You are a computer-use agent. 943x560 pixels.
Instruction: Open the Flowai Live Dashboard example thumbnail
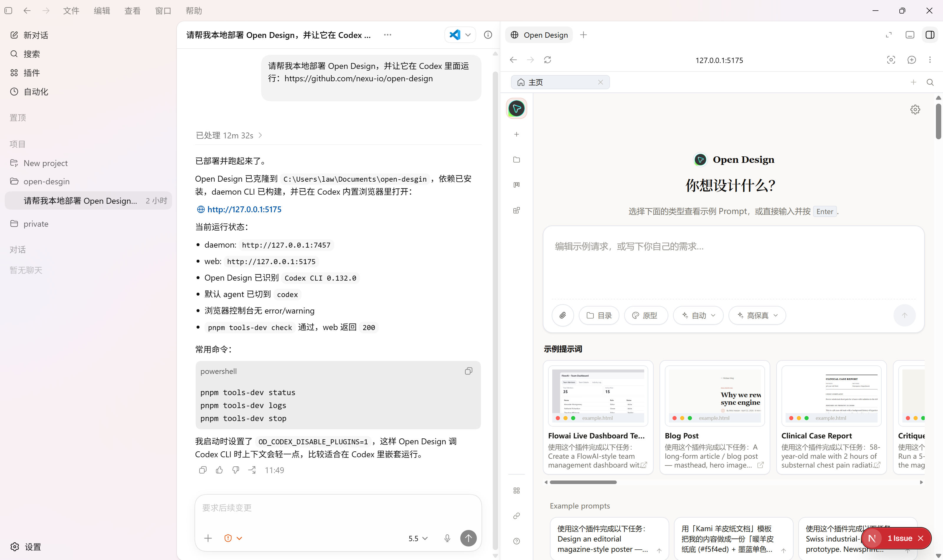598,396
